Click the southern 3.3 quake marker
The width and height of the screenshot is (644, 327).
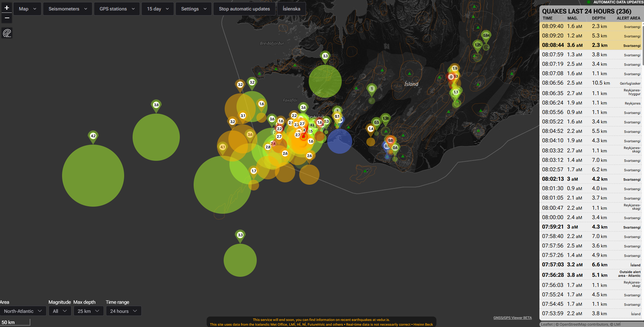[x=240, y=236]
